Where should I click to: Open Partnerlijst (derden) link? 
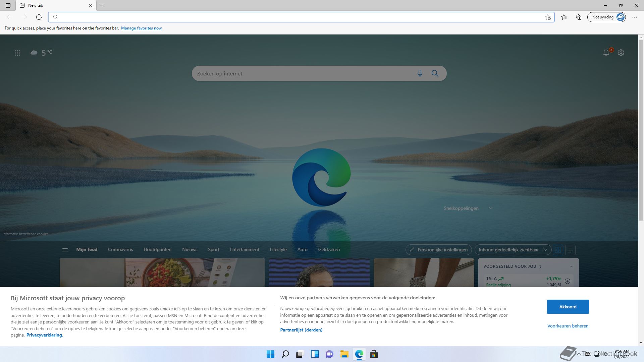click(301, 330)
